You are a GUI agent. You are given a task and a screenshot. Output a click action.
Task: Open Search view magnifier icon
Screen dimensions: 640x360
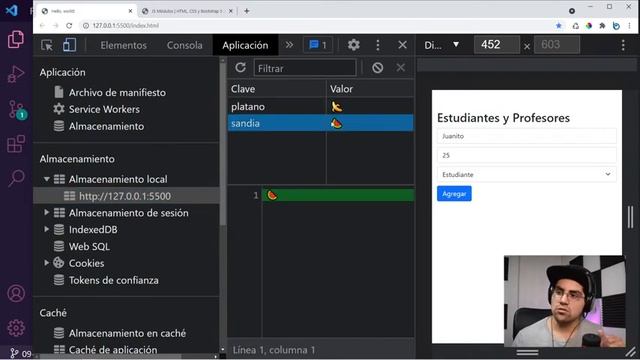[16, 178]
